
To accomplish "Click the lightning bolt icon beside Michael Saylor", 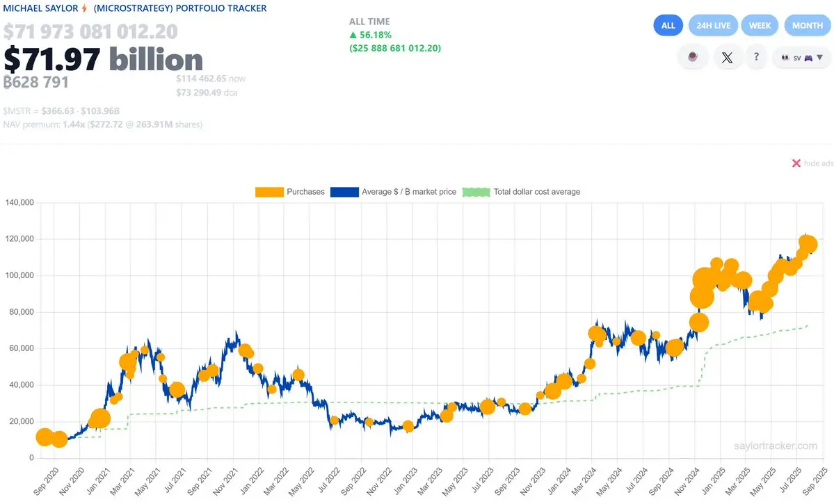I will click(84, 8).
